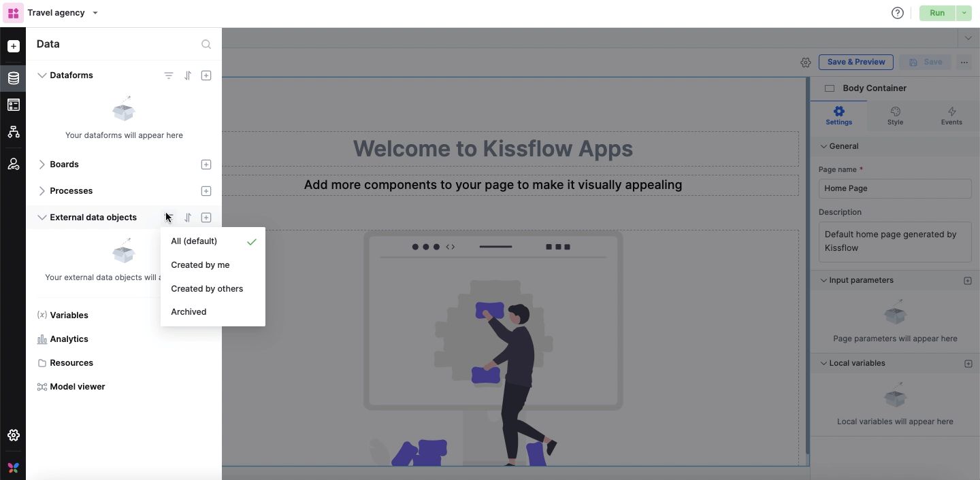Add a new process
Screen dimensions: 980x480
[x=206, y=191]
